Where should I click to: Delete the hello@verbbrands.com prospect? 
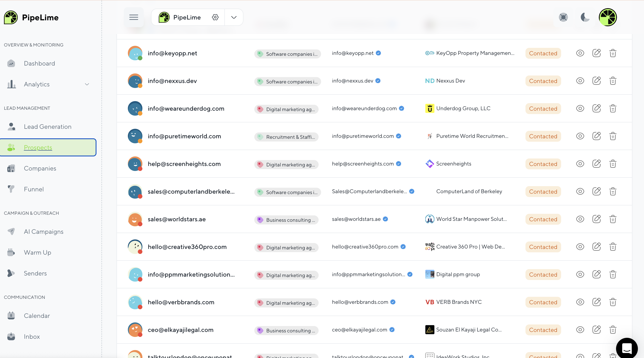tap(612, 302)
